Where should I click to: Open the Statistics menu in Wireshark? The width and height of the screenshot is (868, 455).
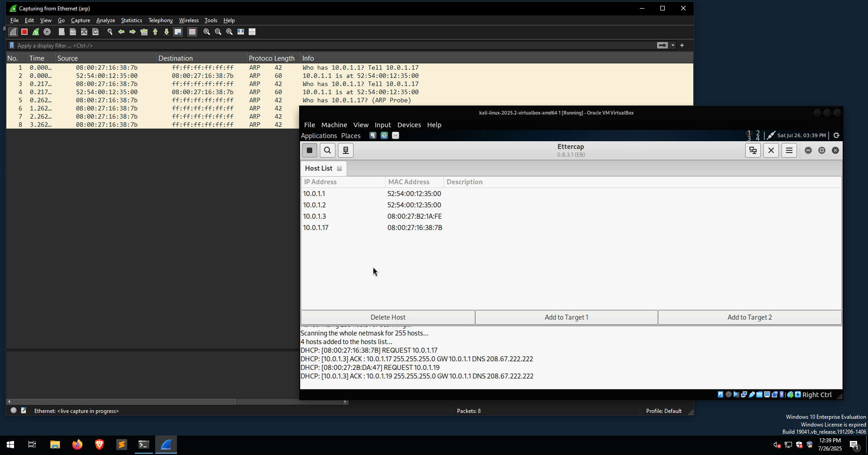click(x=131, y=20)
